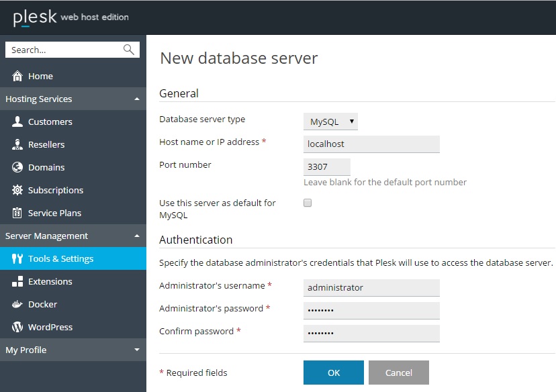This screenshot has height=392, width=556.
Task: Click the Resellers icon in sidebar
Action: click(x=17, y=145)
